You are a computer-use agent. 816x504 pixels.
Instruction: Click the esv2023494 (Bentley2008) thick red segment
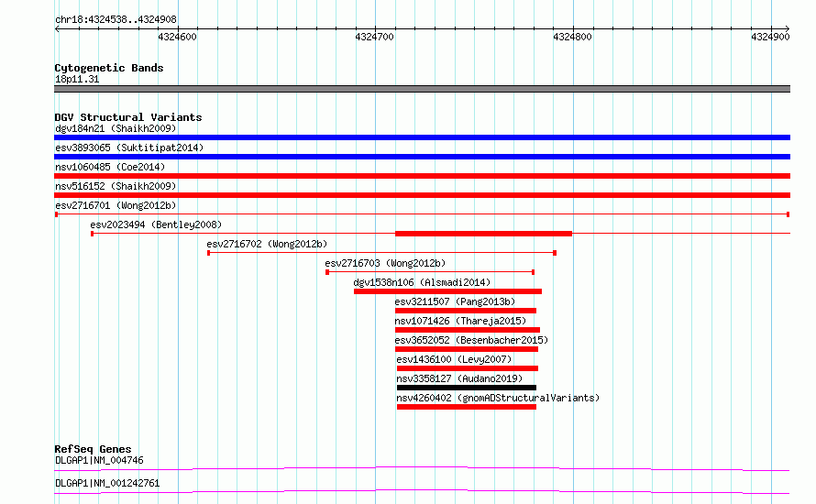[x=483, y=234]
